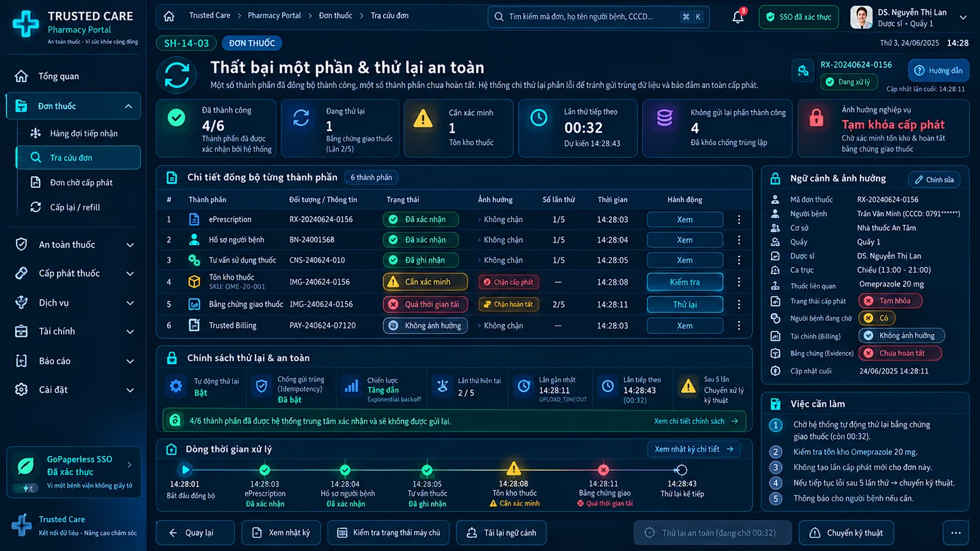Click the prescription search icon beside RX-20240624-0156

click(x=803, y=71)
